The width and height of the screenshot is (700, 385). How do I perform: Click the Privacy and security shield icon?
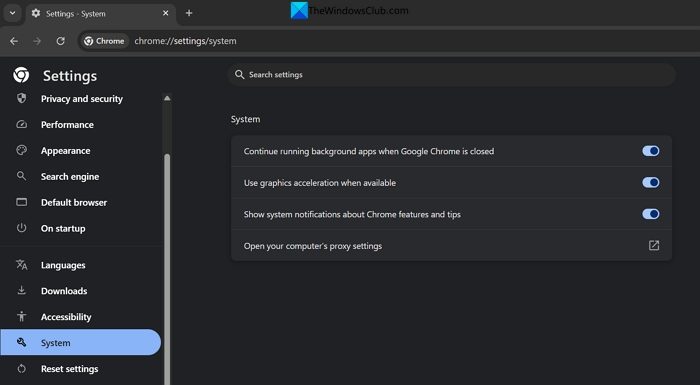(21, 98)
